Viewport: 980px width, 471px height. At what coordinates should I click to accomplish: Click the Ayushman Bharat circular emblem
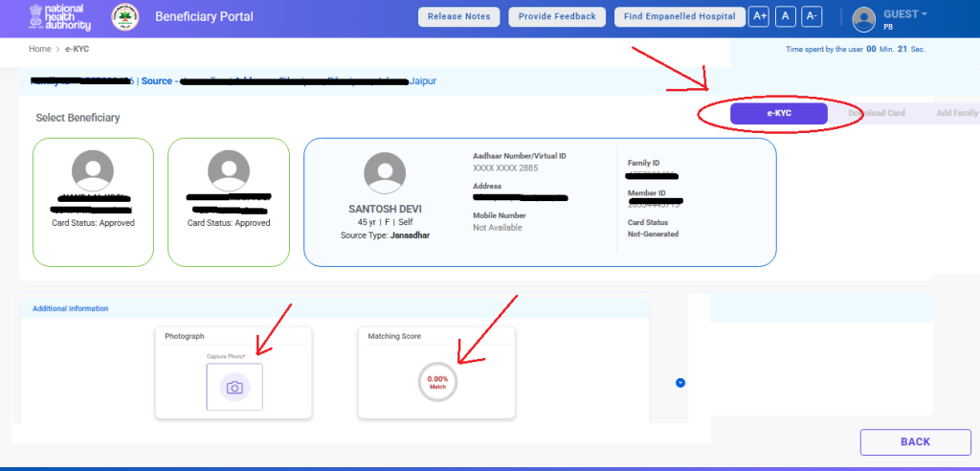coord(124,16)
